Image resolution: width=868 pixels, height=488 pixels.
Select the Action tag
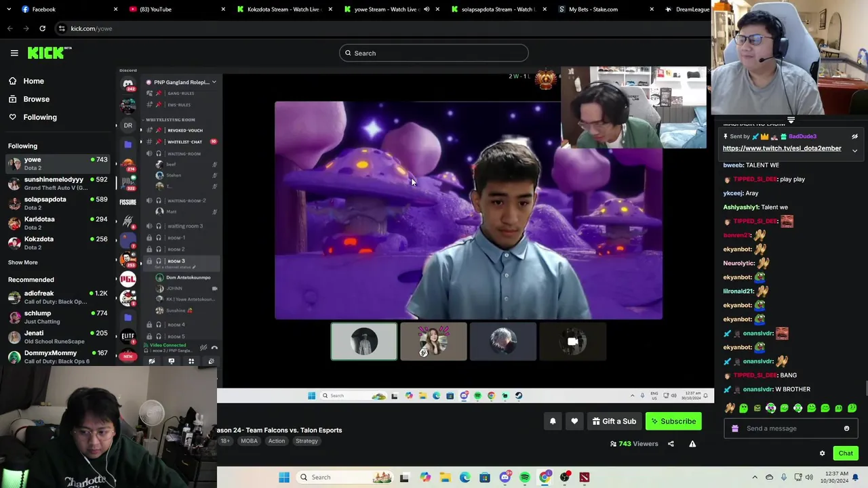tap(277, 441)
